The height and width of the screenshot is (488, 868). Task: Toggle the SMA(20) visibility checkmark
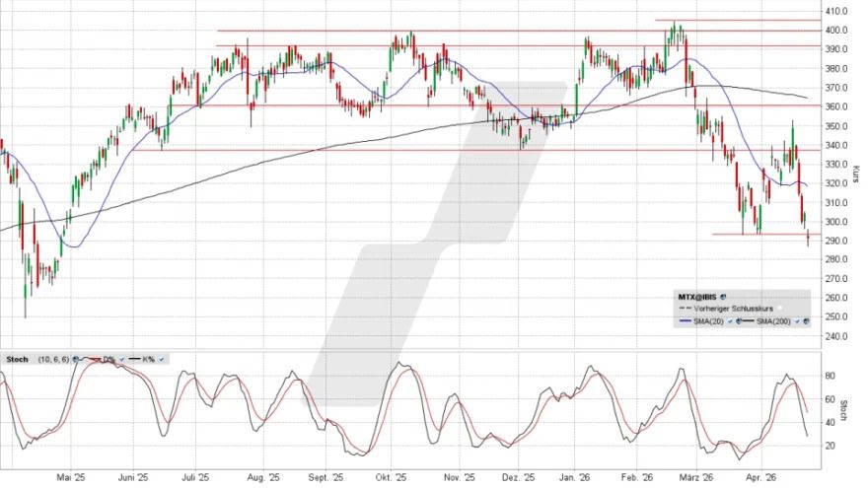click(728, 320)
